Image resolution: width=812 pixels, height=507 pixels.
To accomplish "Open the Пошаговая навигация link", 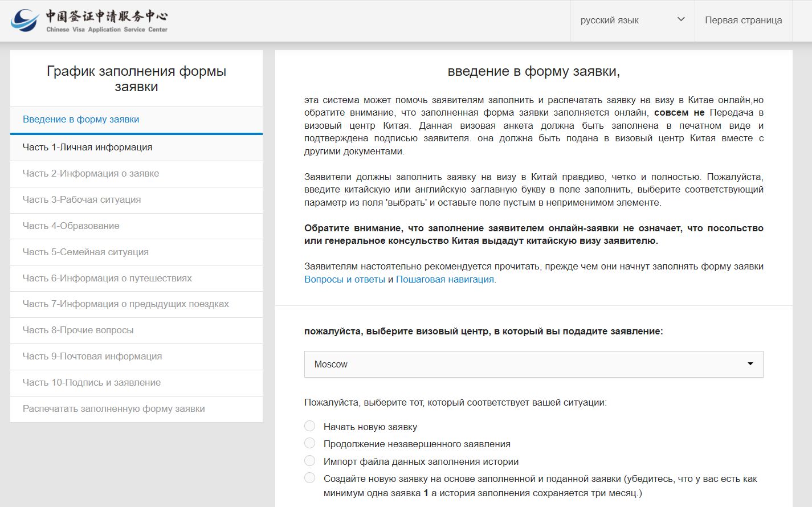I will point(445,280).
